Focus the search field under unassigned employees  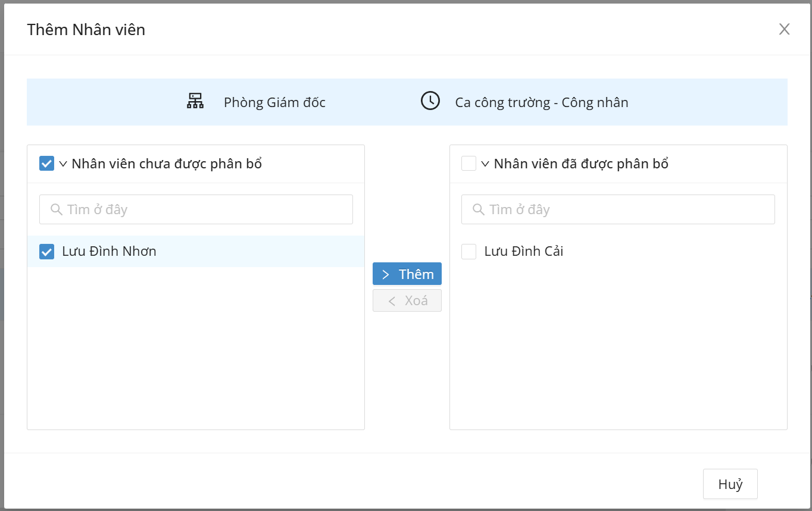coord(202,209)
